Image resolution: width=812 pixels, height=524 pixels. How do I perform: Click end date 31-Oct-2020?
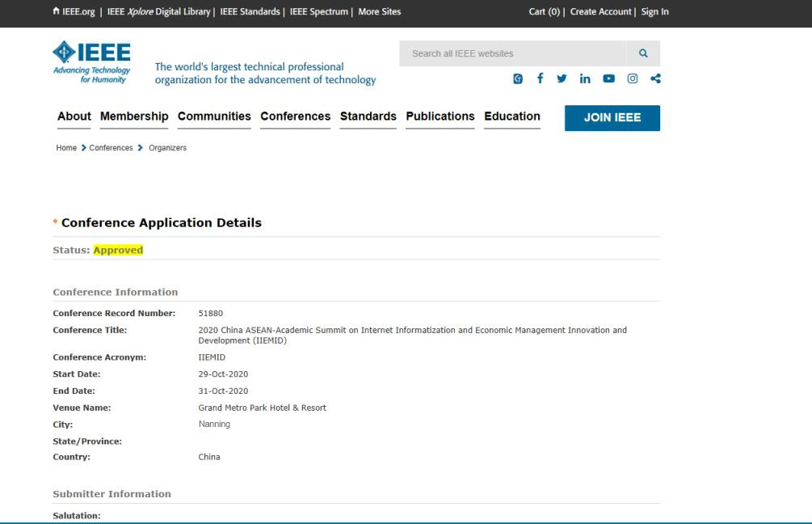(x=223, y=391)
